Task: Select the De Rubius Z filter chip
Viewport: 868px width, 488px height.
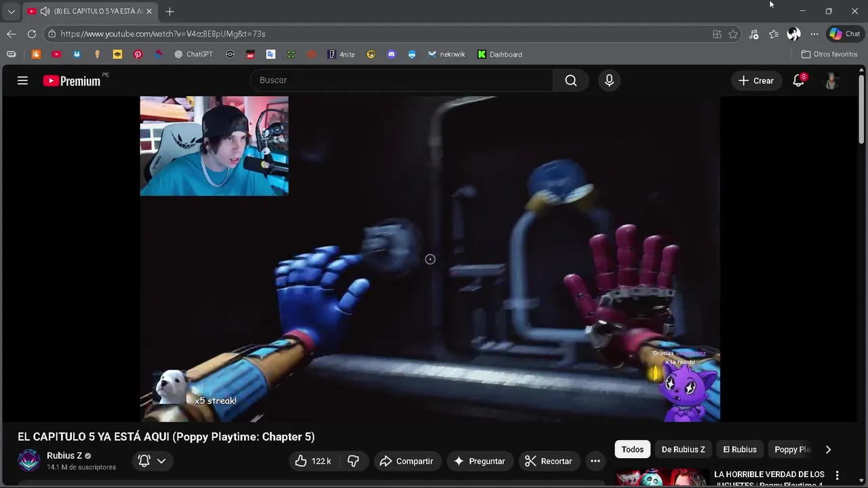Action: [683, 449]
